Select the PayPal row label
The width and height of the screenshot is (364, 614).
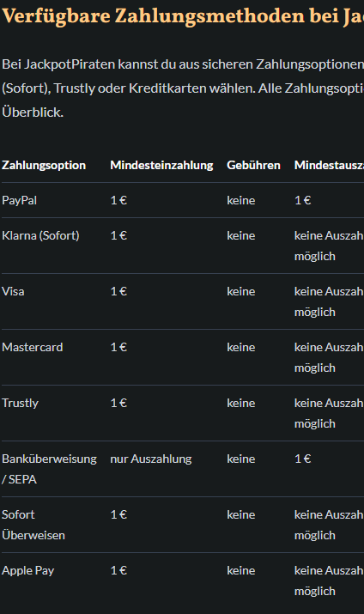pos(19,200)
